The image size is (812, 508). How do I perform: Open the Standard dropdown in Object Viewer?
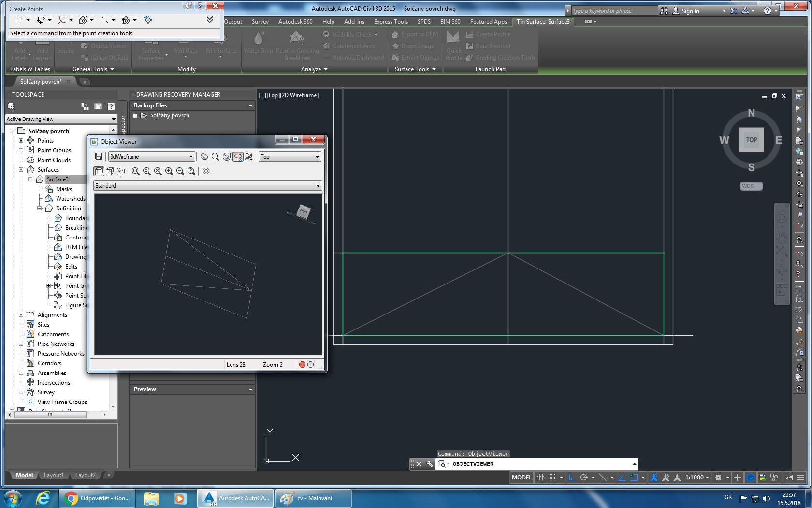point(208,185)
